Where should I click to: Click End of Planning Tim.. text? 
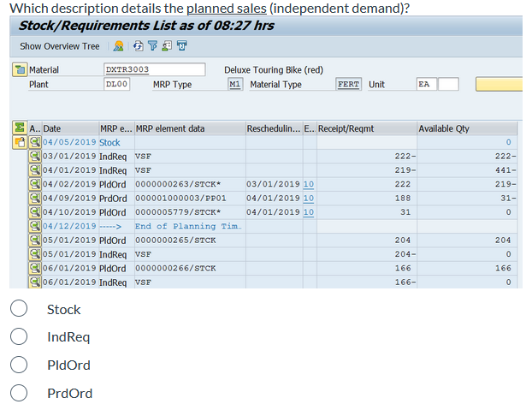[188, 227]
